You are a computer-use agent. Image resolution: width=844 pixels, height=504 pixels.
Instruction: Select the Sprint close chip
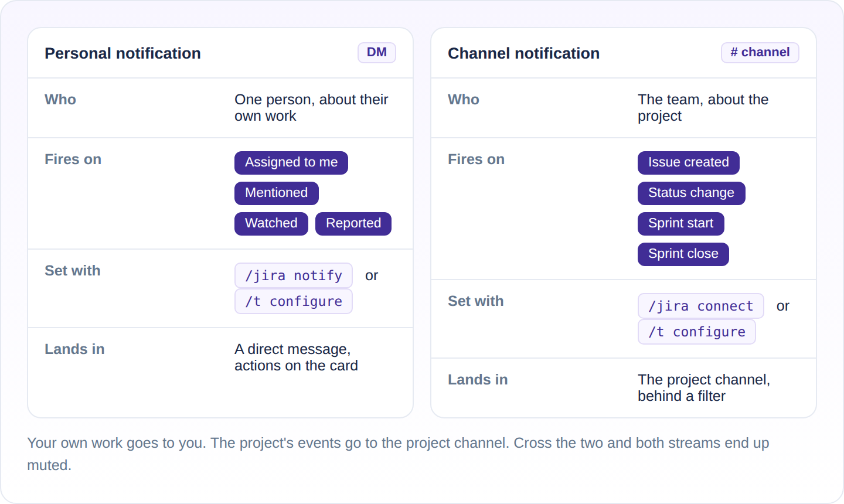(x=683, y=254)
